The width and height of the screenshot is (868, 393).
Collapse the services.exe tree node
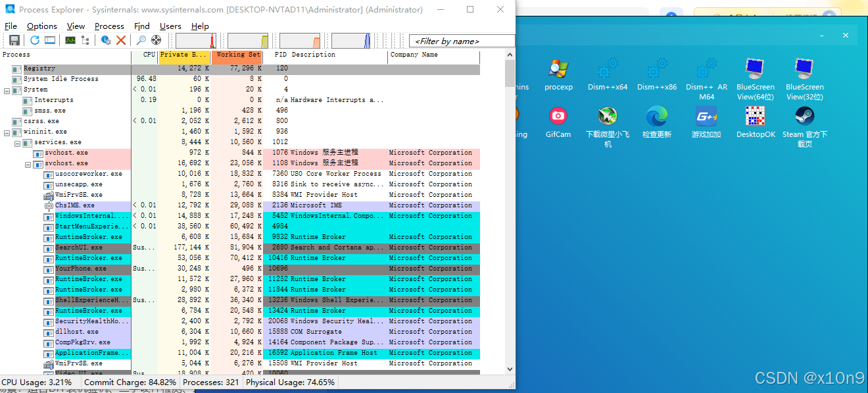coord(17,142)
